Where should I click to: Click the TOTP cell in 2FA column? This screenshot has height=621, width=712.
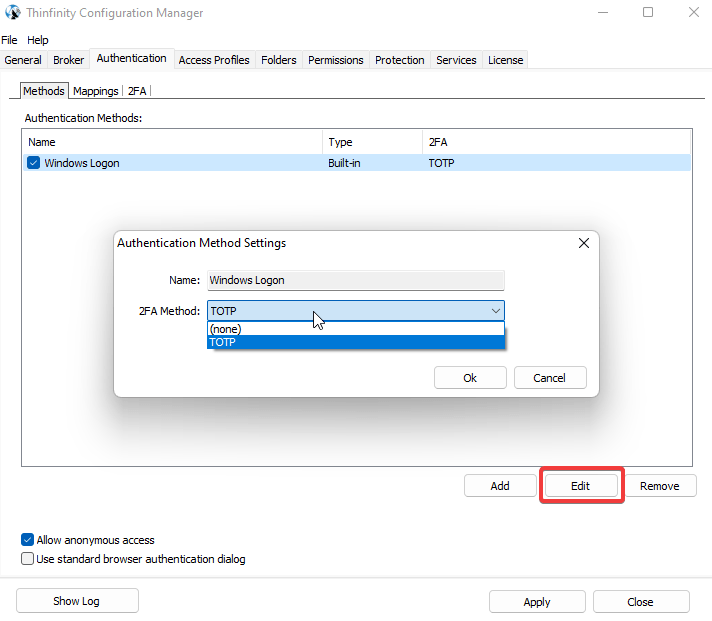point(441,163)
